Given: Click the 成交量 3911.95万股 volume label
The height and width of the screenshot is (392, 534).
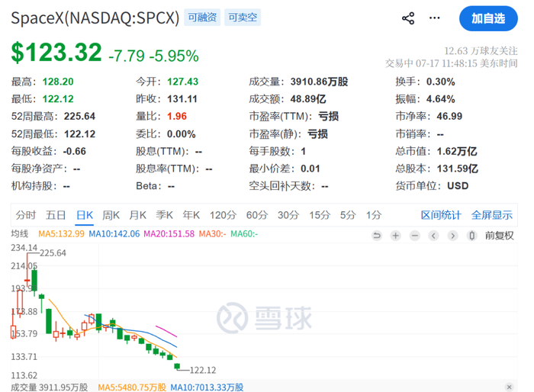Looking at the screenshot, I should click(x=49, y=387).
